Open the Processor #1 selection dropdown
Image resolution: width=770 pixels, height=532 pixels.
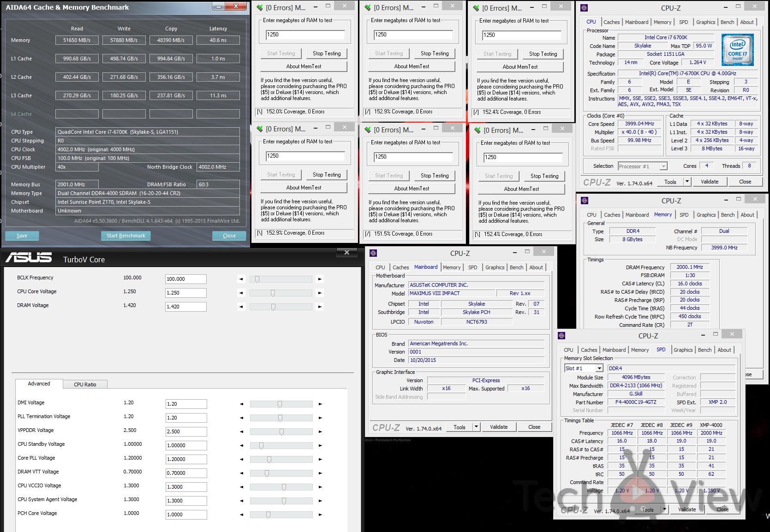pos(663,166)
